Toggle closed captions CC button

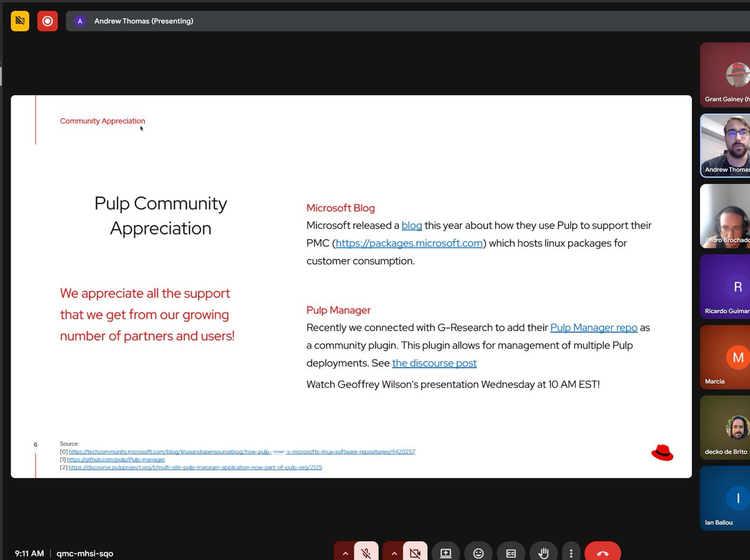(511, 552)
